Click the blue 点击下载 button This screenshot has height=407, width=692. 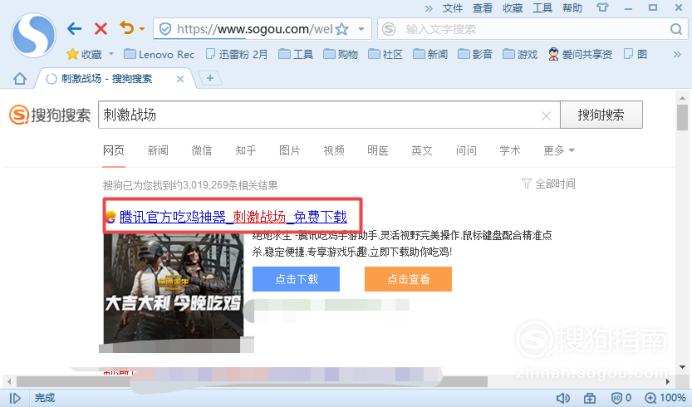(x=296, y=279)
